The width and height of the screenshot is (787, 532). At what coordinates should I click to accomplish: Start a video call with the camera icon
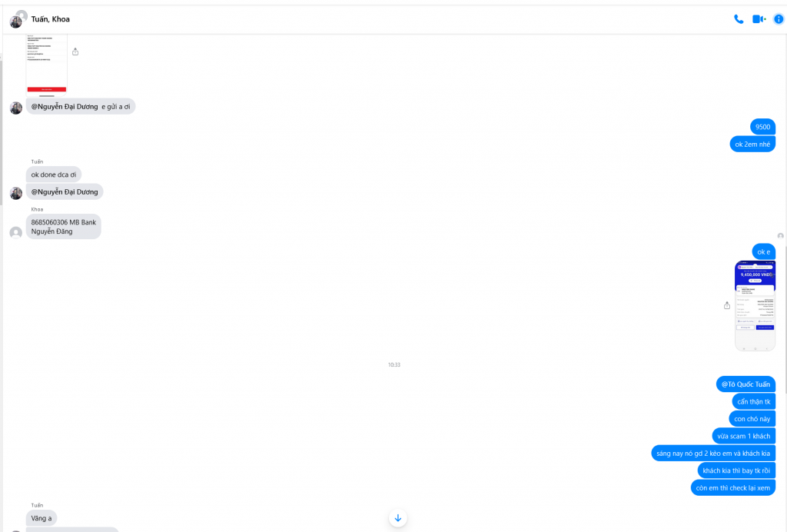point(759,19)
